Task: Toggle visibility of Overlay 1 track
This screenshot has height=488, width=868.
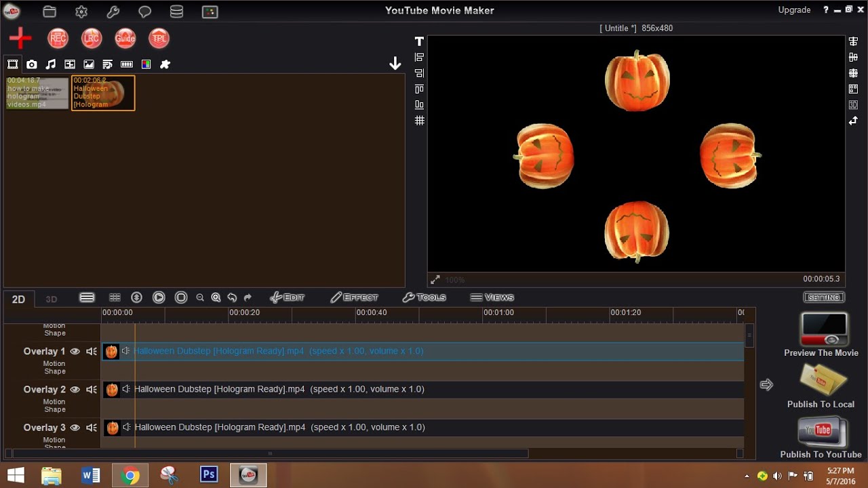Action: (x=75, y=351)
